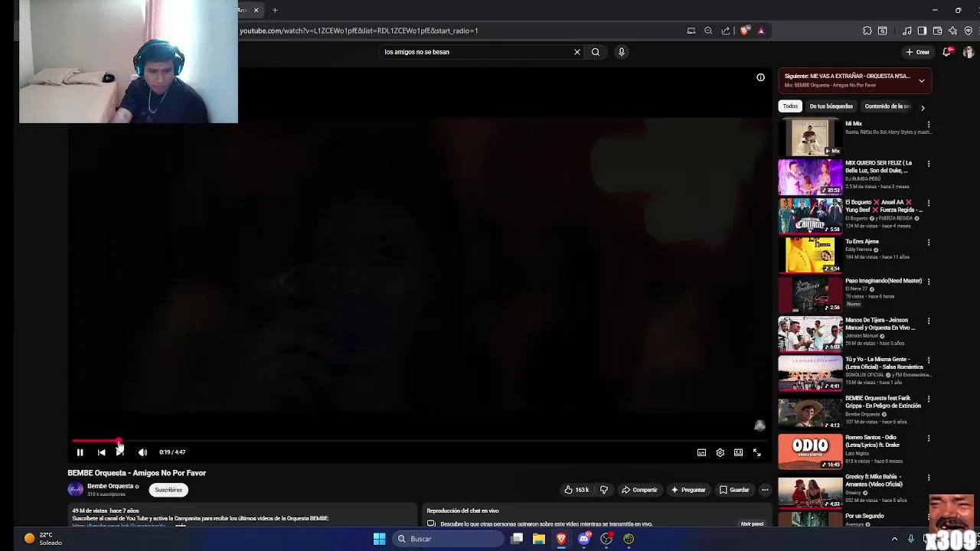Toggle the browser sidebar panel icon
The image size is (980, 551).
pyautogui.click(x=922, y=31)
